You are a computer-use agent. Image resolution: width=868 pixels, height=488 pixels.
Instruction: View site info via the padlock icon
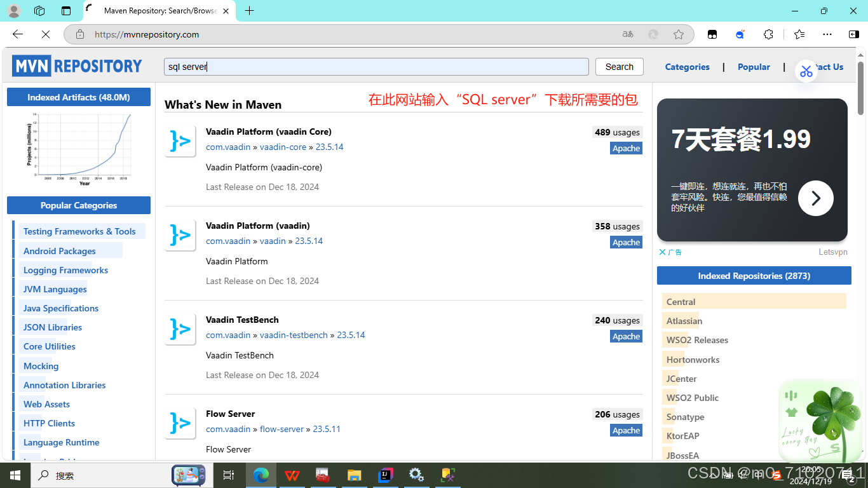79,34
